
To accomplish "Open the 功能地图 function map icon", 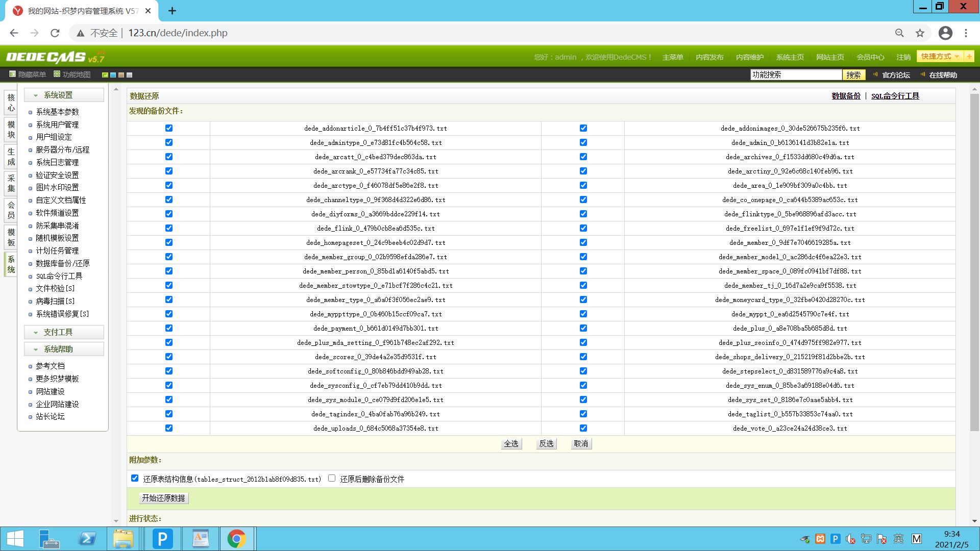I will pyautogui.click(x=57, y=74).
